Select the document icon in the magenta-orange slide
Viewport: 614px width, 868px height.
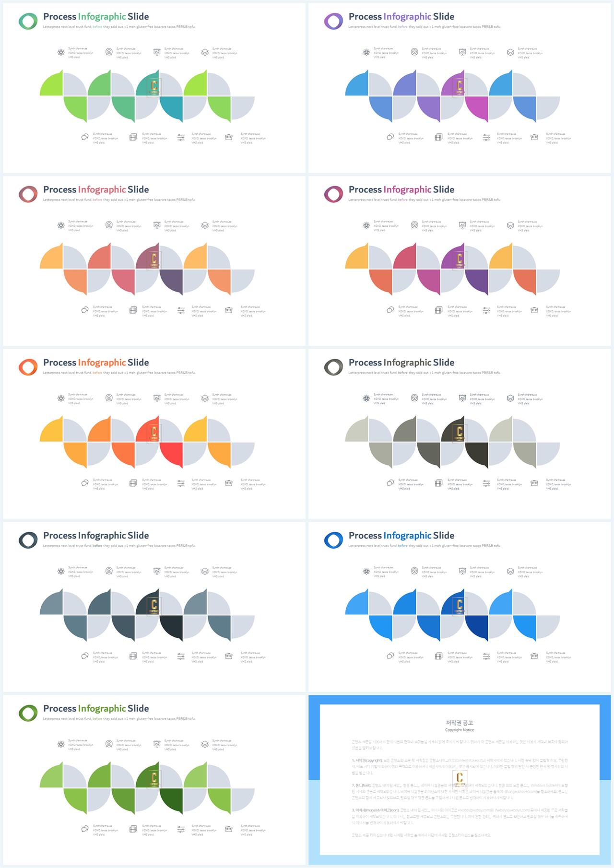pos(438,310)
